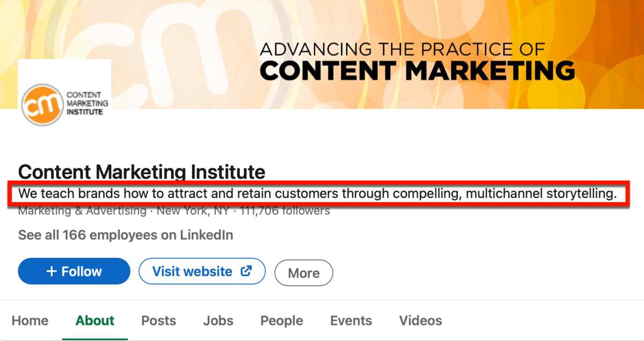Switch to the Home tab
The height and width of the screenshot is (341, 644).
pos(30,321)
